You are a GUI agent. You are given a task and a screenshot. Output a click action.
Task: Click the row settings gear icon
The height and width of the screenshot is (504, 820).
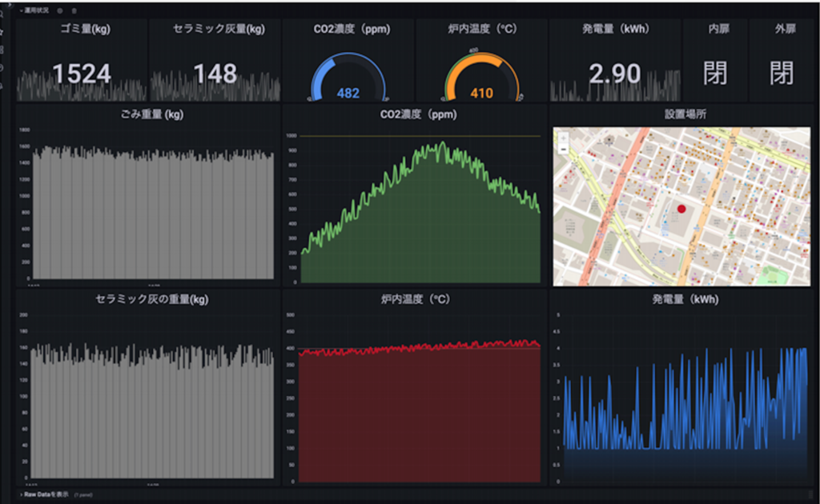pyautogui.click(x=60, y=10)
